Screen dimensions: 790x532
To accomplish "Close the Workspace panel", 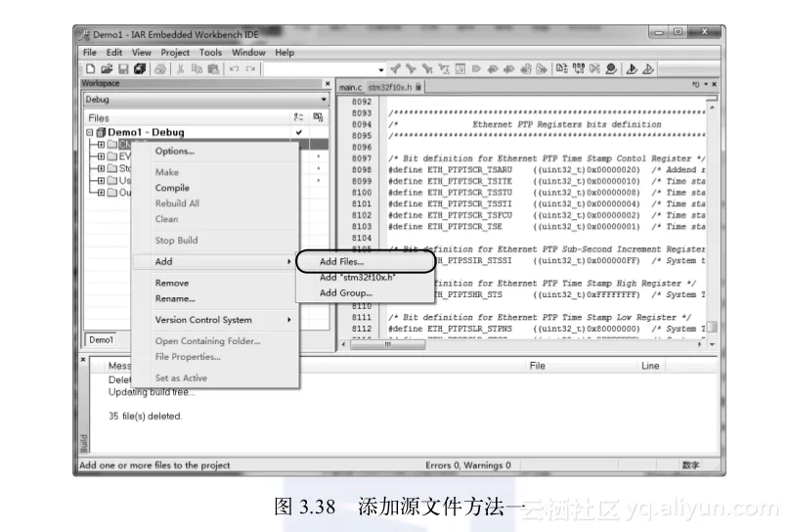I will tap(328, 84).
